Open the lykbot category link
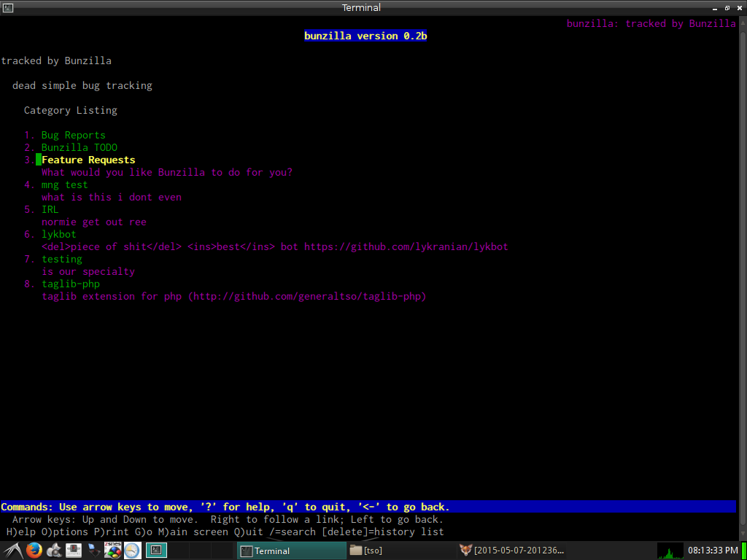This screenshot has height=560, width=747. click(x=58, y=234)
